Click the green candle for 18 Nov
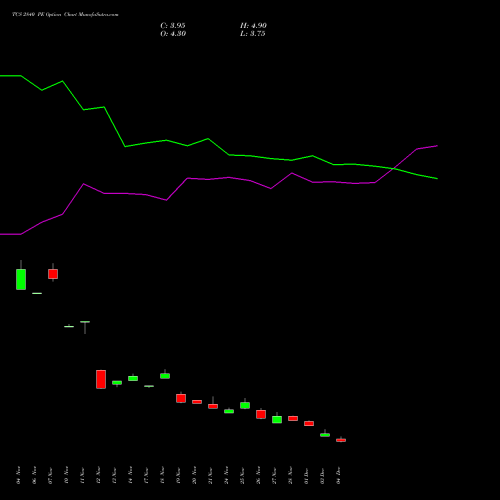The image size is (500, 500). click(x=165, y=376)
